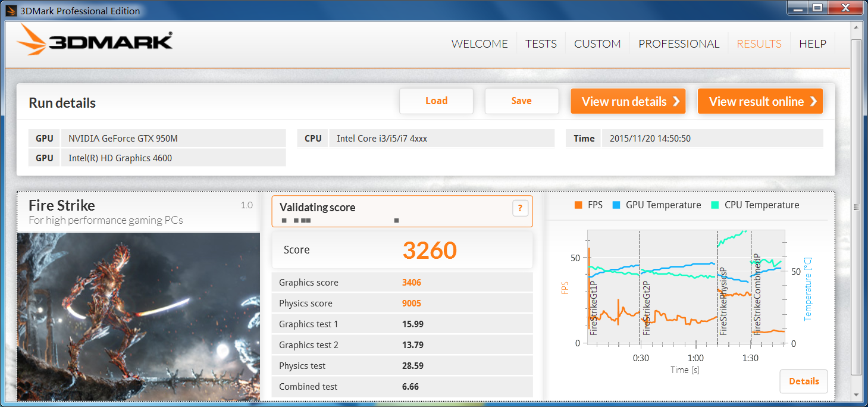Click the FireStrikeGt1P marker in chart

pos(593,307)
